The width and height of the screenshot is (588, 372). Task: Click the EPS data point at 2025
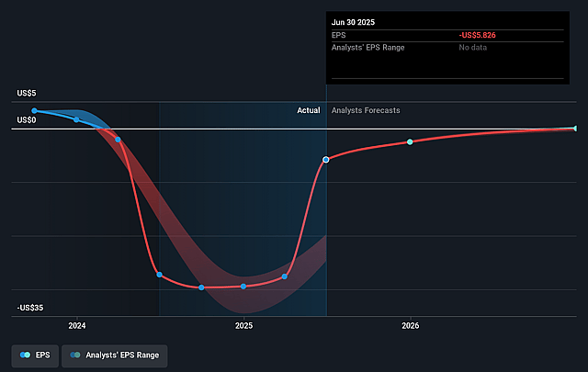(243, 287)
